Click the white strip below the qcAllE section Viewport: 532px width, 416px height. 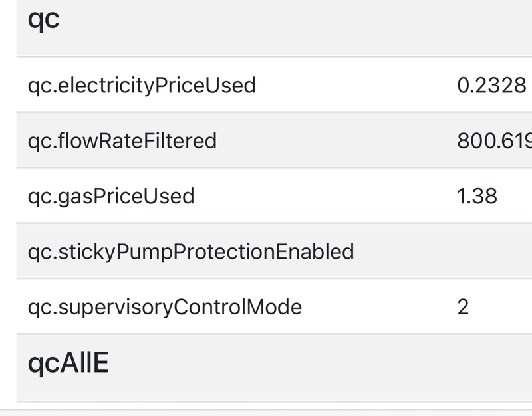(266, 409)
